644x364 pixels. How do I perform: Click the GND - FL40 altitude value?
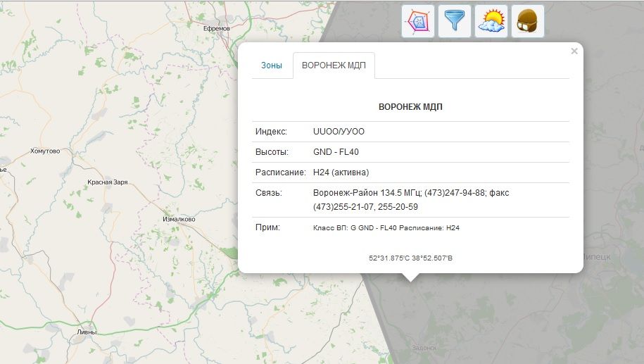tap(336, 152)
